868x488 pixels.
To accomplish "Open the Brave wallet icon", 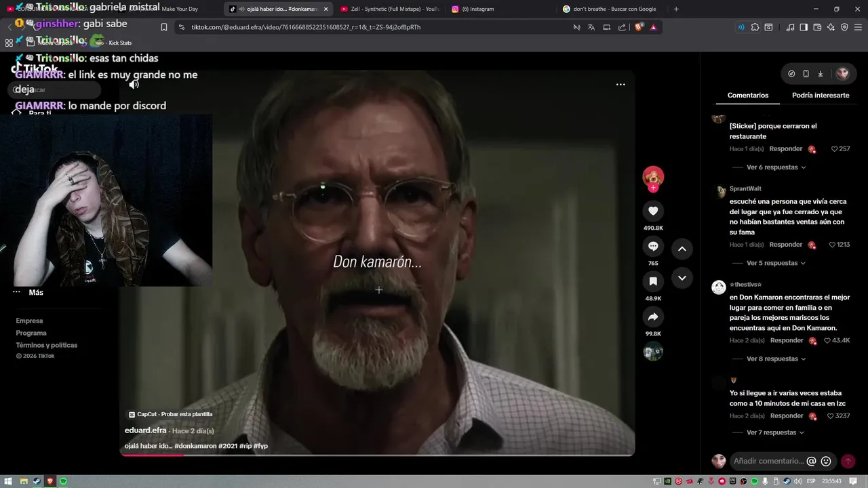I will coord(817,27).
